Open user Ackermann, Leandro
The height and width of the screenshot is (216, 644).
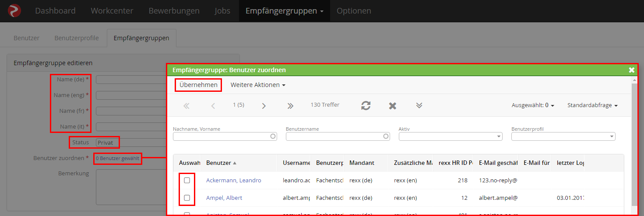234,180
